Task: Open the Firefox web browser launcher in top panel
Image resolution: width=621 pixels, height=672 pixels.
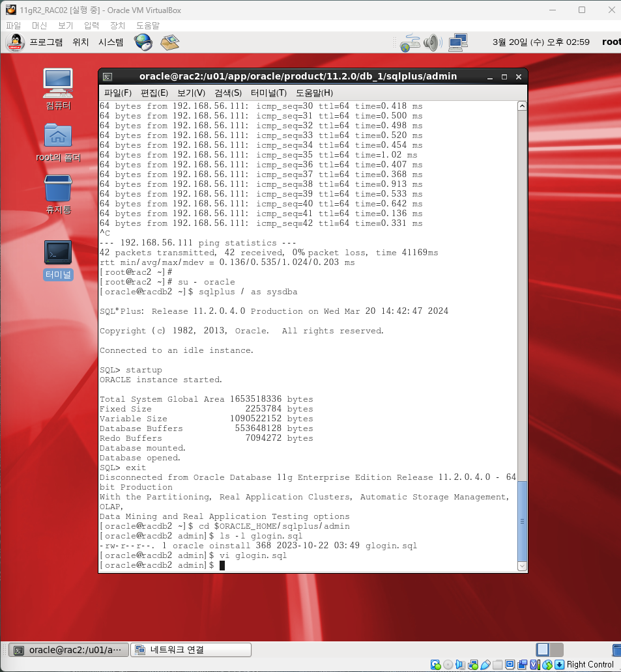Action: 143,42
